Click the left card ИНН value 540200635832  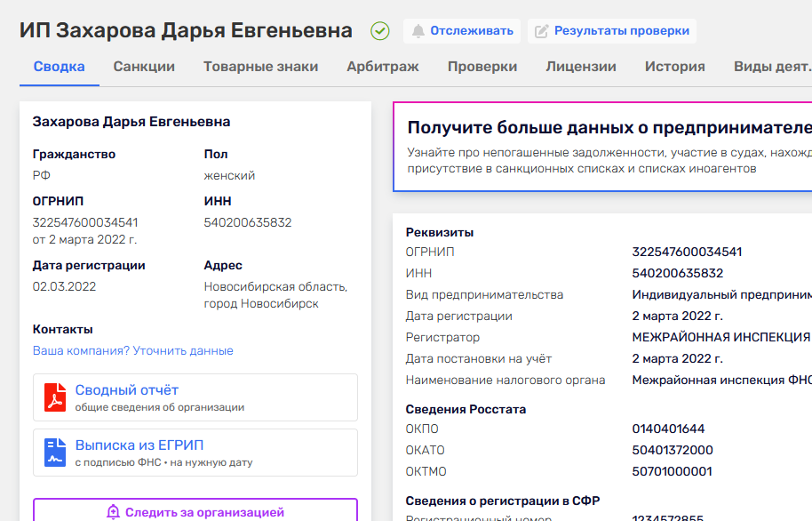[248, 222]
